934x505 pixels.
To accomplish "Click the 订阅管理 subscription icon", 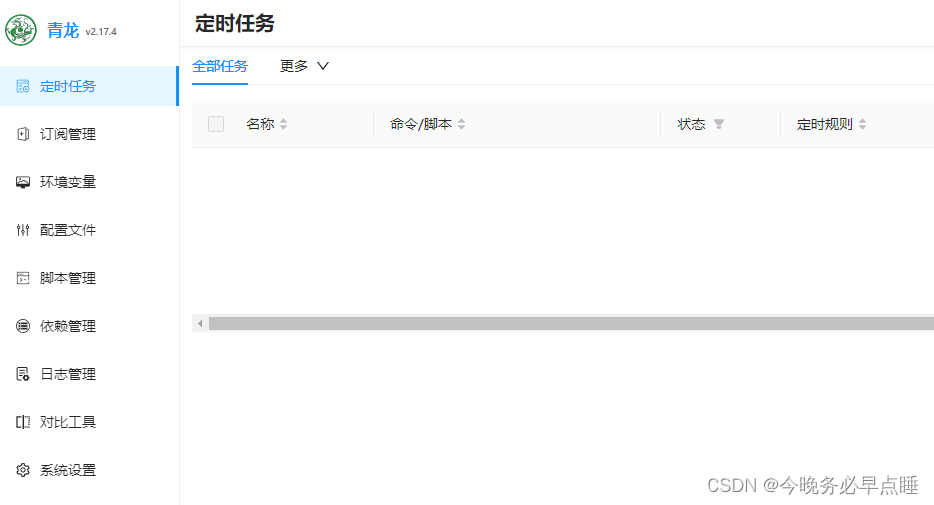I will click(23, 134).
